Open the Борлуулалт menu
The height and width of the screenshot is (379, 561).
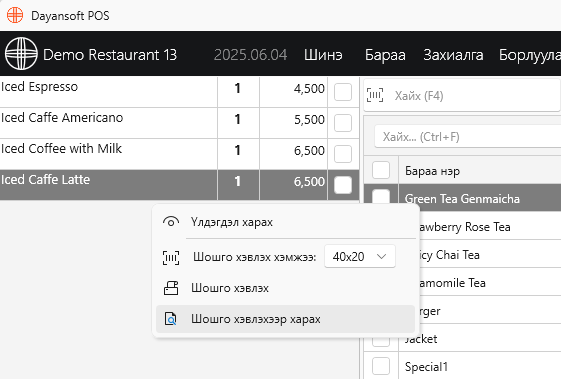530,55
